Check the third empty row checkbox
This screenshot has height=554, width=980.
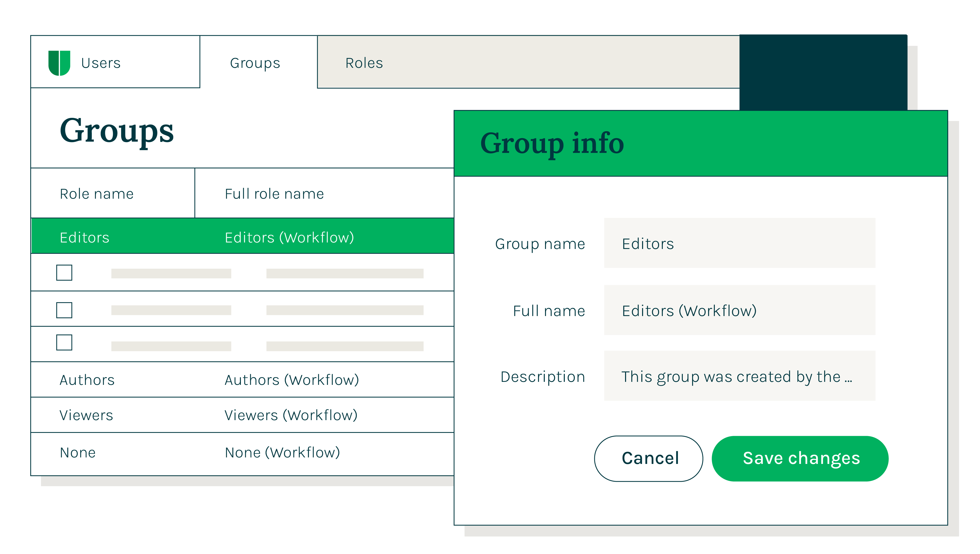click(64, 344)
